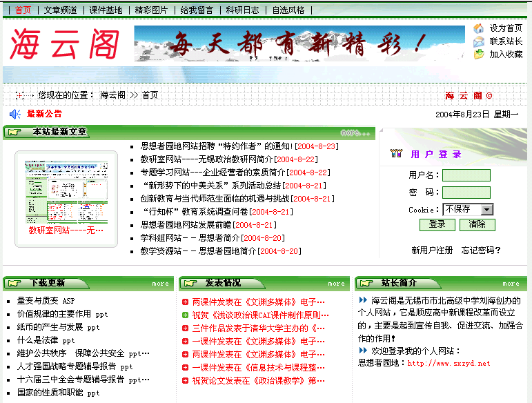Image resolution: width=532 pixels, height=403 pixels.
Task: Click the user login icon beside 用户登录
Action: [396, 154]
